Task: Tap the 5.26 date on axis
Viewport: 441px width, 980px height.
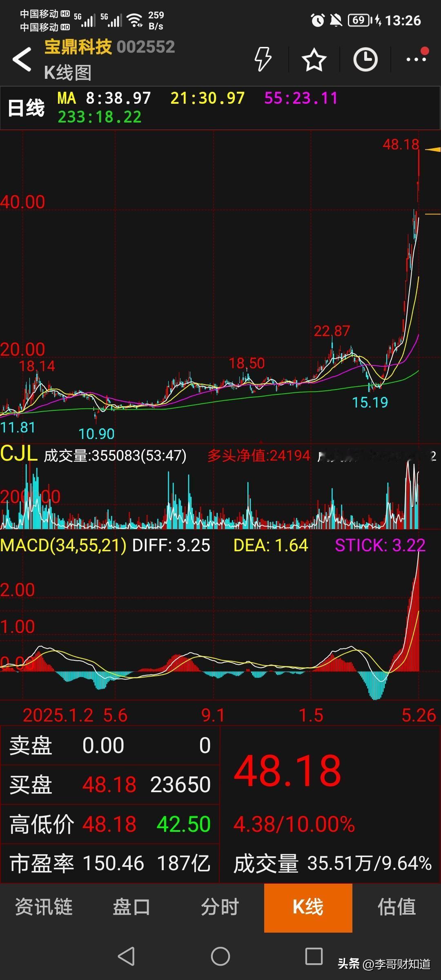Action: tap(419, 715)
